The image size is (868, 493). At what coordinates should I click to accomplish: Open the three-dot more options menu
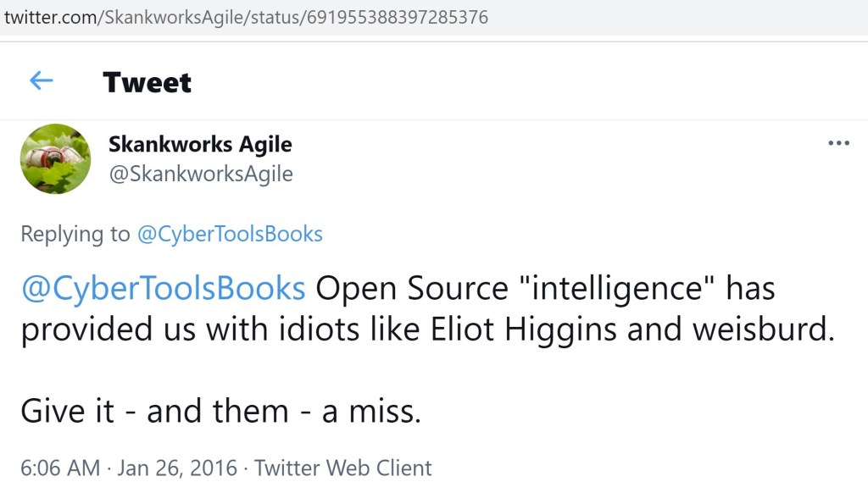pyautogui.click(x=837, y=143)
